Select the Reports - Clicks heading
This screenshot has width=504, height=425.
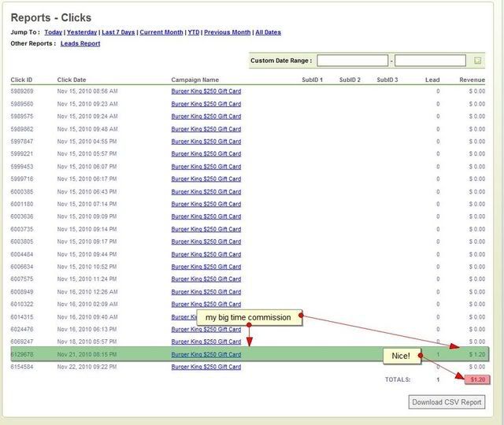point(51,17)
